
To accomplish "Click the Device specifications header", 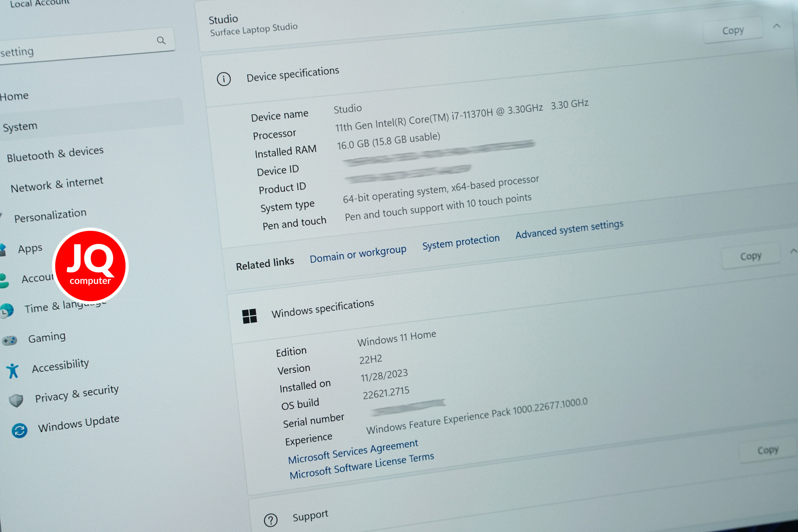I will 292,74.
